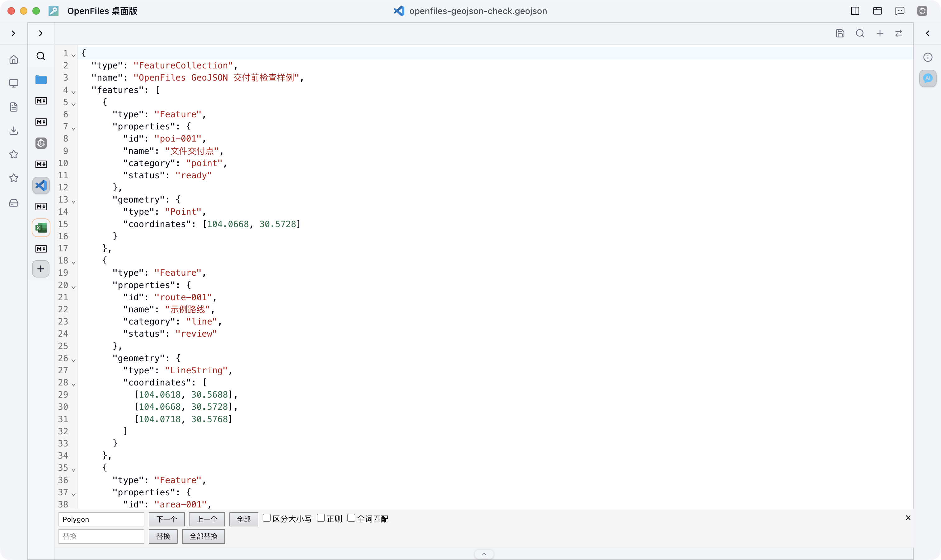941x560 pixels.
Task: Open the Downloads icon in sidebar
Action: tap(14, 131)
